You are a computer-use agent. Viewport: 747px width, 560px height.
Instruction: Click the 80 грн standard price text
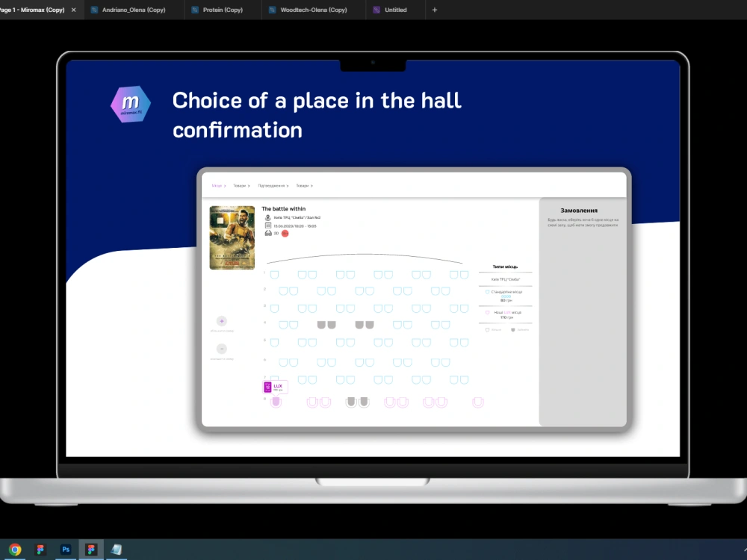click(x=506, y=300)
